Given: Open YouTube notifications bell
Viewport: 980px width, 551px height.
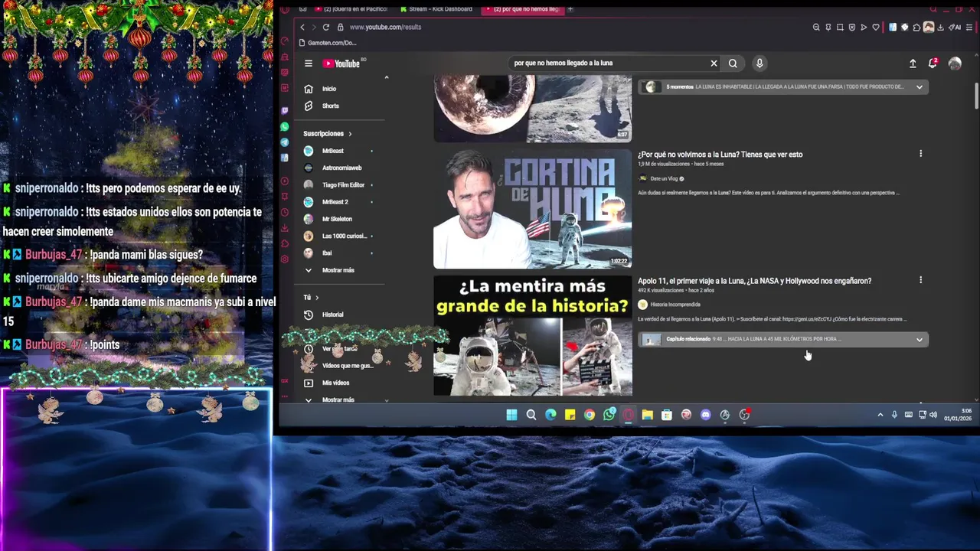Looking at the screenshot, I should tap(933, 64).
